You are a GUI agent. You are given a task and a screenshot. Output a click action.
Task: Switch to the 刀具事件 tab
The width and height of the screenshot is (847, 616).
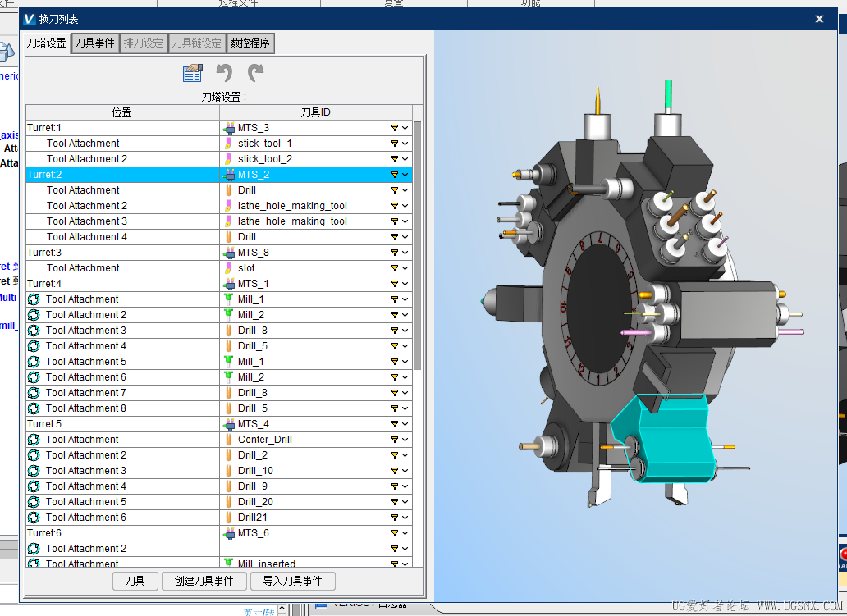[x=94, y=43]
